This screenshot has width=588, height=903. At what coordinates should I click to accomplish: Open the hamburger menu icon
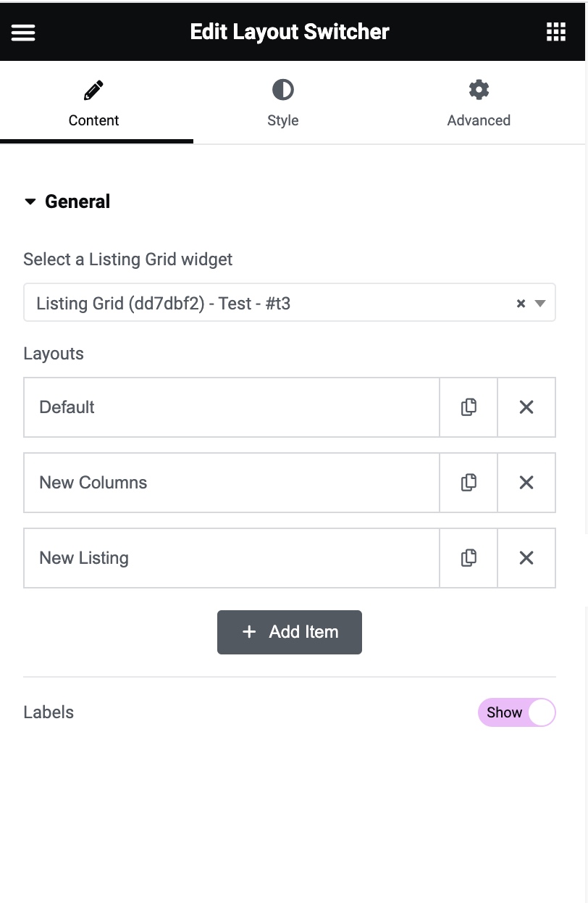coord(23,33)
